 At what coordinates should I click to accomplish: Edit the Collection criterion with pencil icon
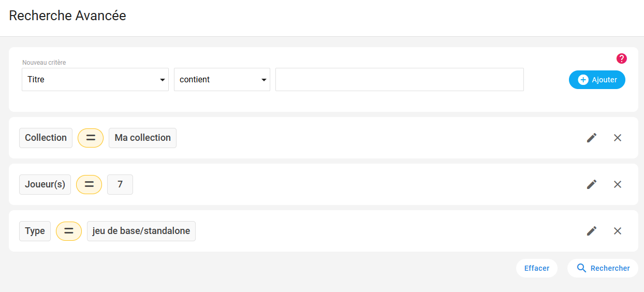592,138
